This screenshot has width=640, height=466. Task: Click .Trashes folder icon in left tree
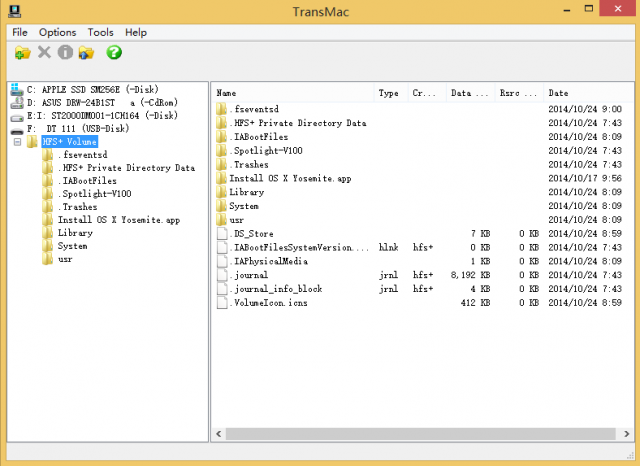(x=47, y=206)
